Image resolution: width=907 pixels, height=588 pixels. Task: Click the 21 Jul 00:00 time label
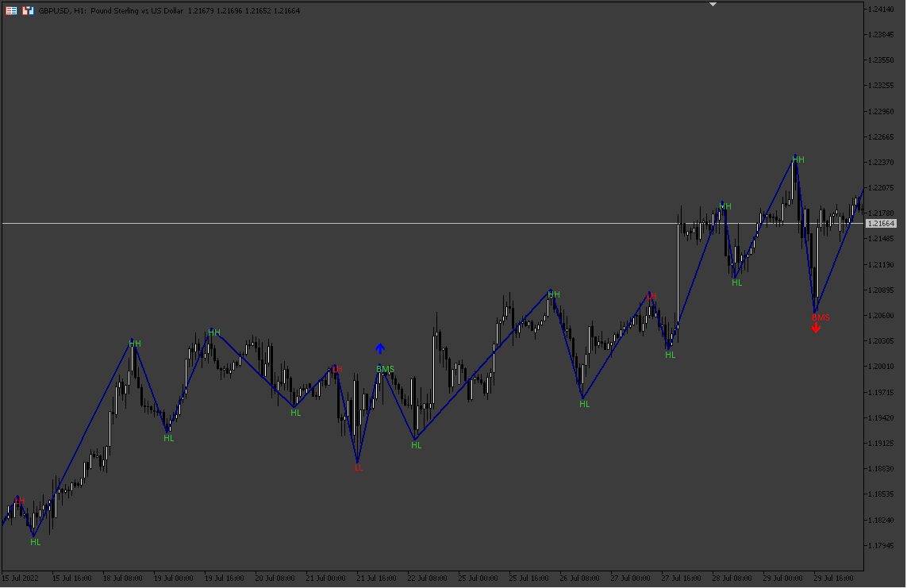point(325,578)
